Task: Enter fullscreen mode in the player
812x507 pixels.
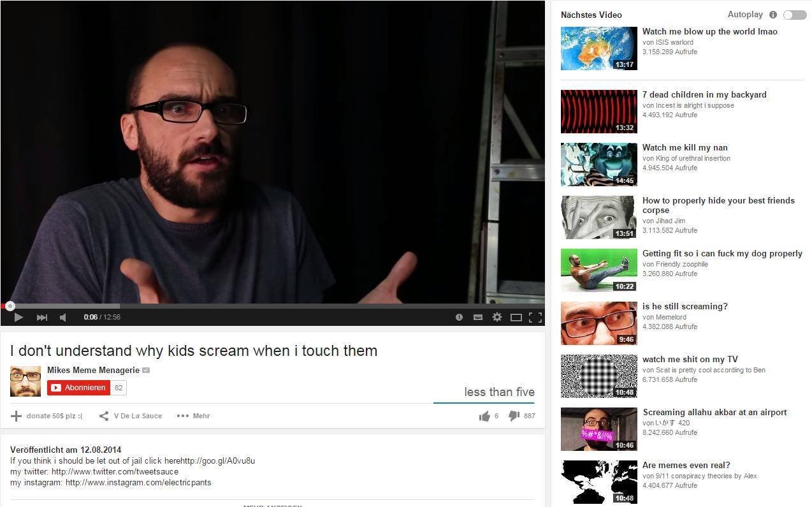Action: click(x=535, y=317)
